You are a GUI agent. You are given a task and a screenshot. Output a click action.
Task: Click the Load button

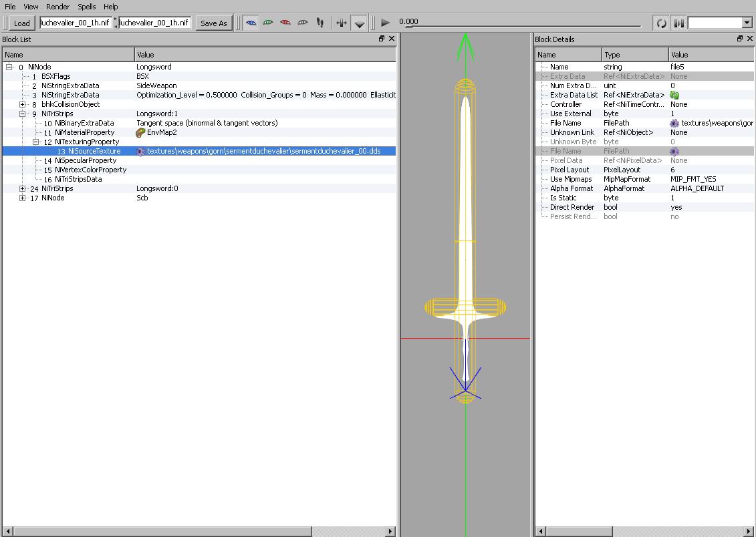point(21,23)
